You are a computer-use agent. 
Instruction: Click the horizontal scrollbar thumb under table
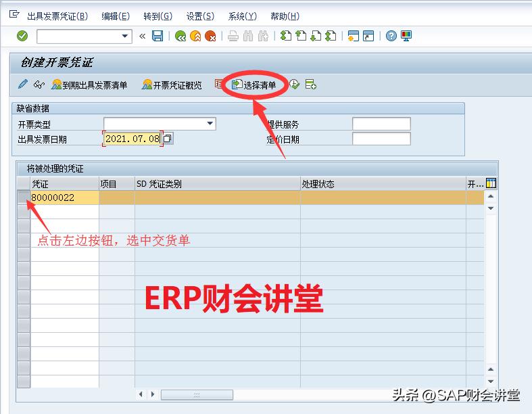point(197,394)
